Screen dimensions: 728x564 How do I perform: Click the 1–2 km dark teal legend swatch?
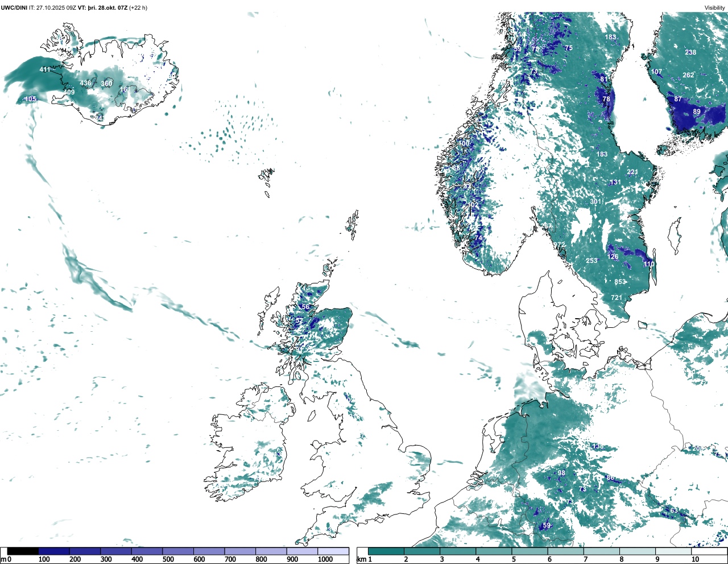(x=386, y=551)
